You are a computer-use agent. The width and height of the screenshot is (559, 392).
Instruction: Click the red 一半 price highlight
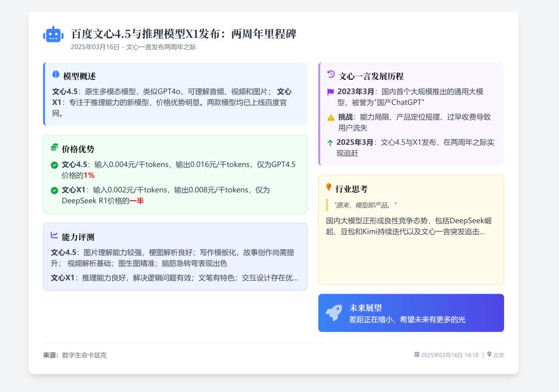(137, 201)
